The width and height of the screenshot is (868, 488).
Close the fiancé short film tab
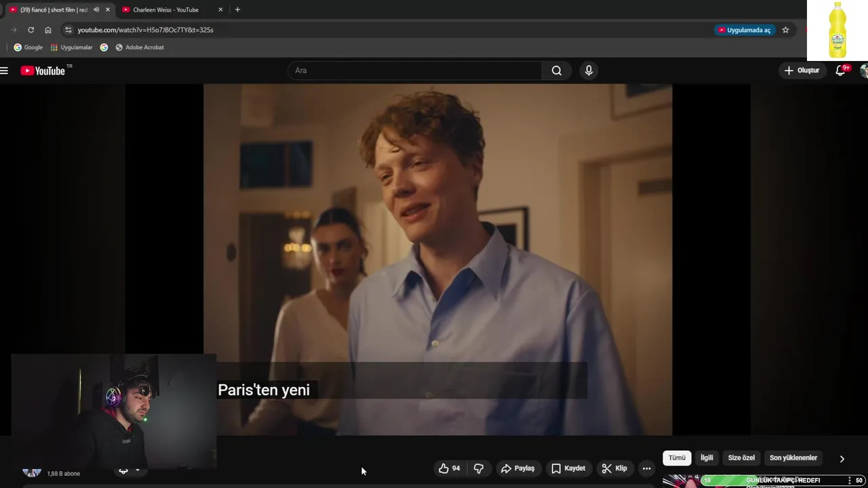point(107,9)
